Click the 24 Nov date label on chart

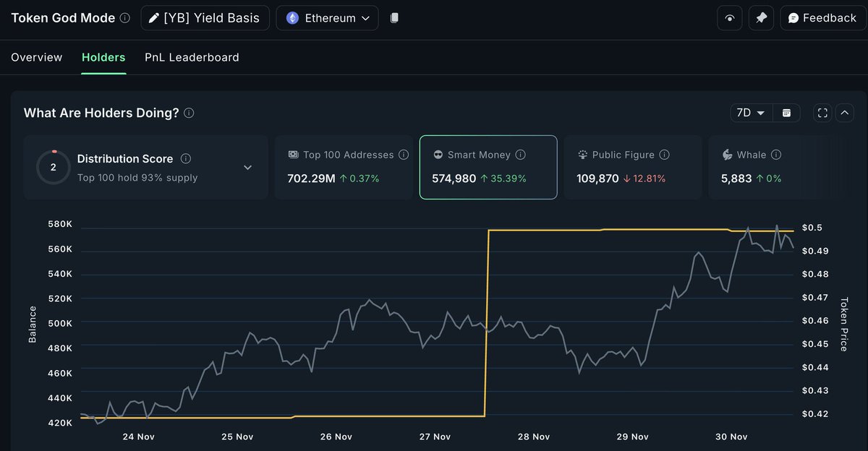tap(138, 437)
